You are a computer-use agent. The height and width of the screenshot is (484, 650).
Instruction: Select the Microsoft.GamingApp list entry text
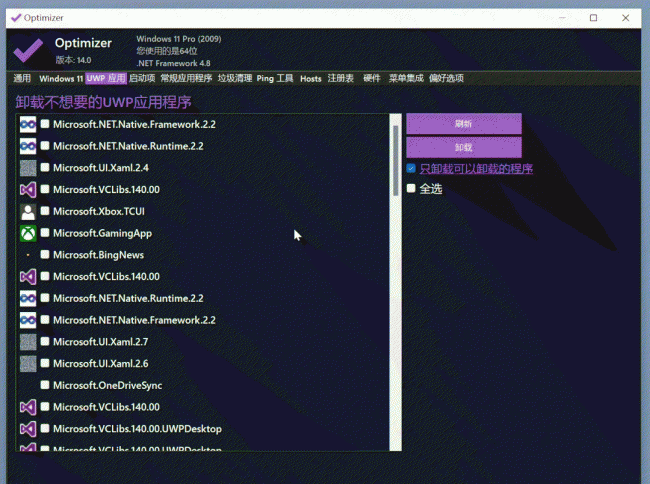(x=102, y=233)
